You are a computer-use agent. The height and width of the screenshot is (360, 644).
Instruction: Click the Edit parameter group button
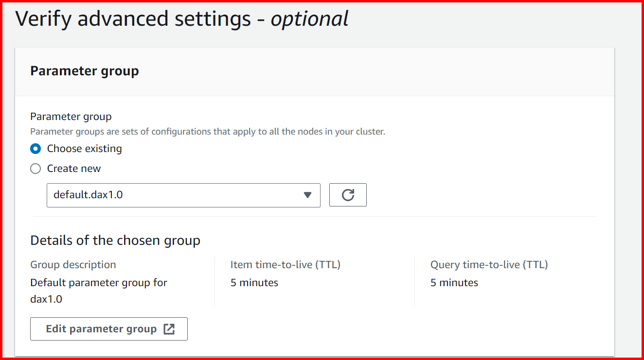click(x=108, y=329)
